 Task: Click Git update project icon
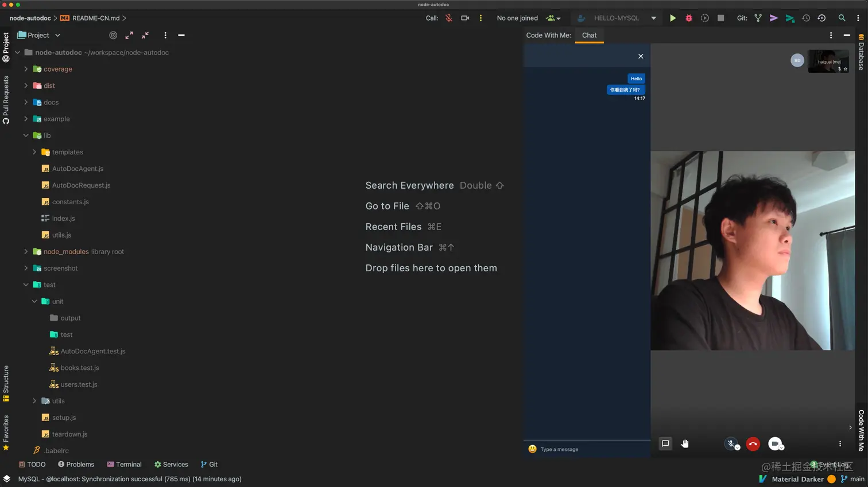[x=758, y=18]
